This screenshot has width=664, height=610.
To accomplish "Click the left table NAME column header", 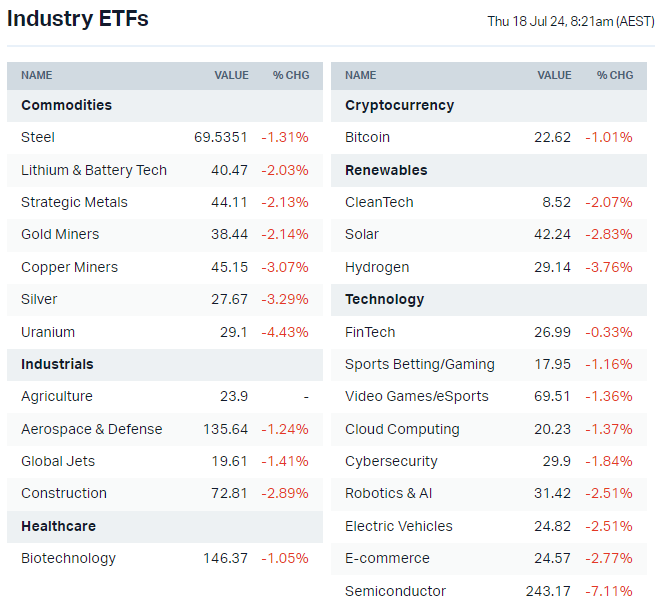I will point(37,75).
